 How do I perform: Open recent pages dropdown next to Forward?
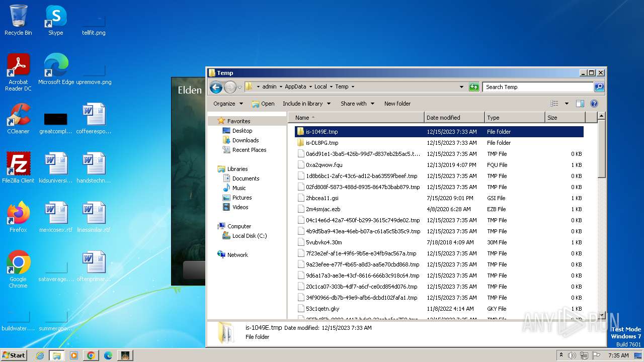pos(240,87)
